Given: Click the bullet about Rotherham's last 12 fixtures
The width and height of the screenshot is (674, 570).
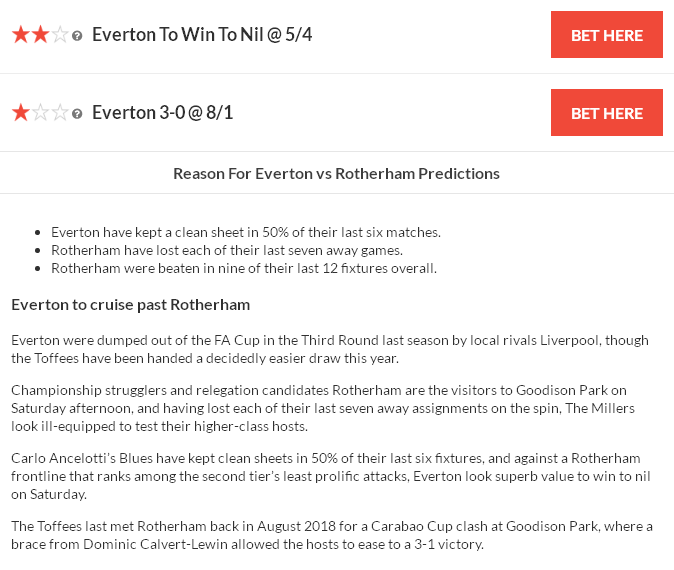Looking at the screenshot, I should 244,268.
